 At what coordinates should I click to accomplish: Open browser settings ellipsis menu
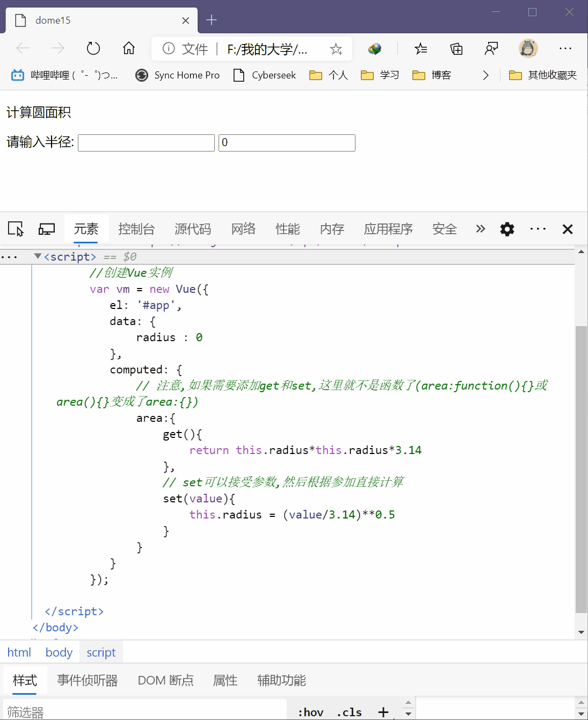pyautogui.click(x=565, y=49)
